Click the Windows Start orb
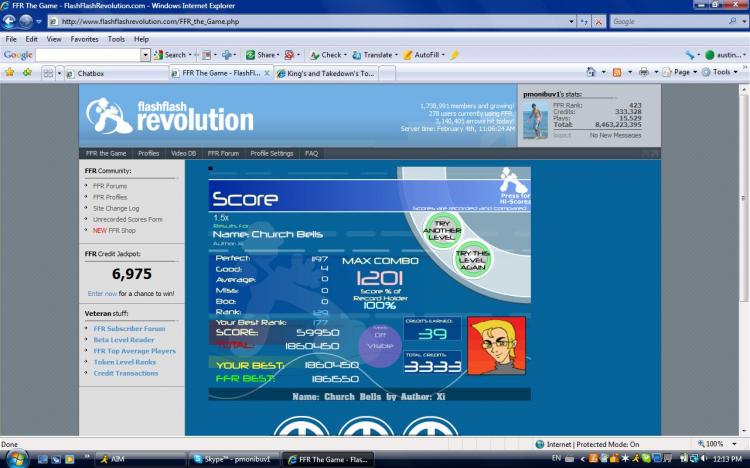This screenshot has width=750, height=468. pyautogui.click(x=16, y=459)
